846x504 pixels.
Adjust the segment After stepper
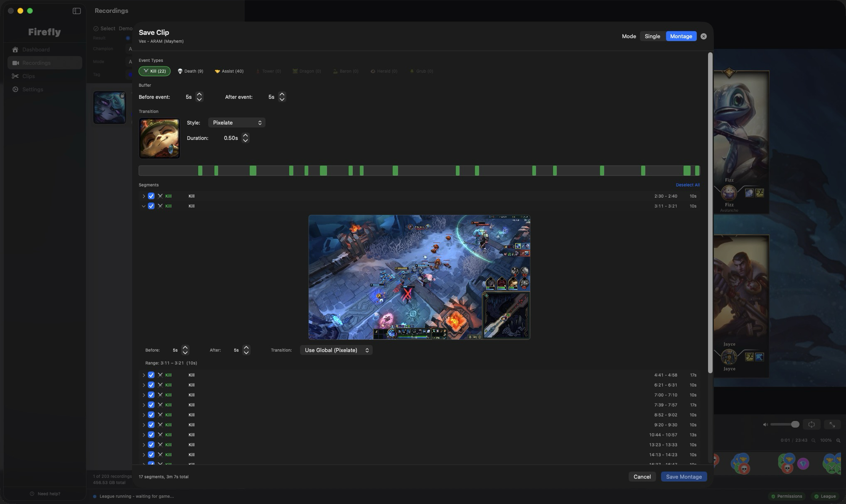point(246,350)
